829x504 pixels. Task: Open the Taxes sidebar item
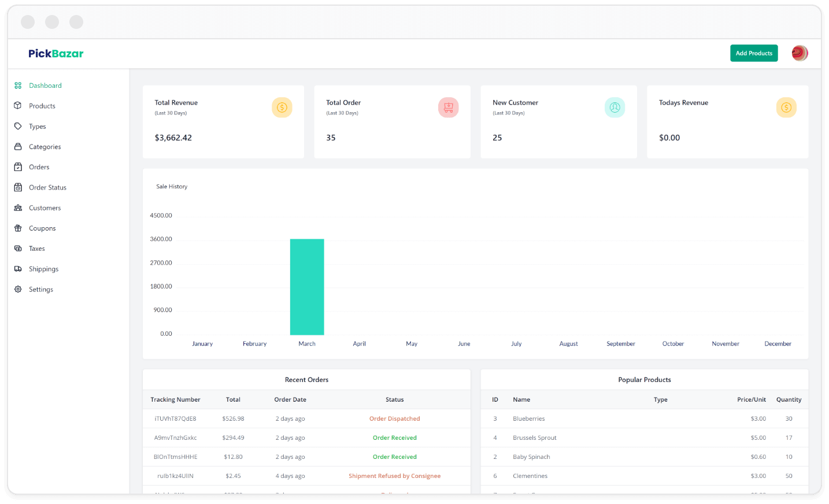point(37,249)
